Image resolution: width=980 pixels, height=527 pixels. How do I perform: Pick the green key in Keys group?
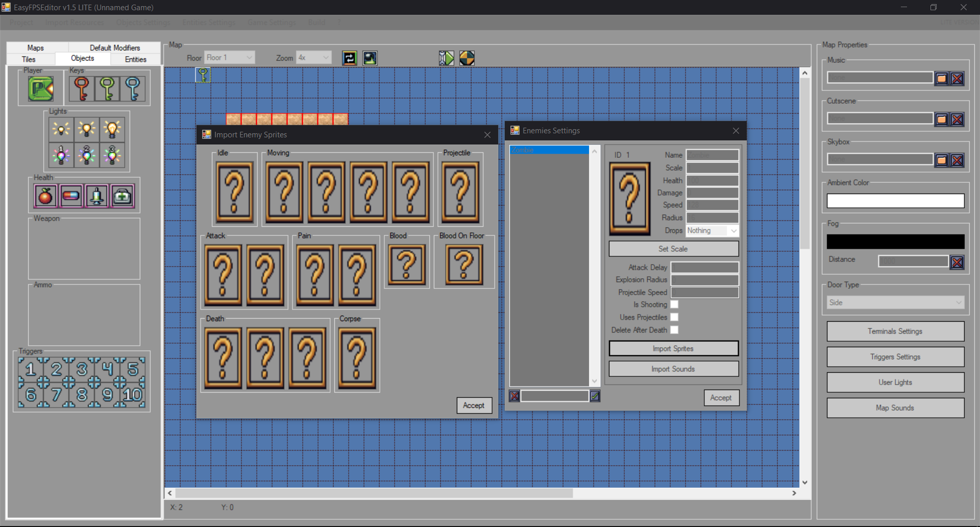107,89
